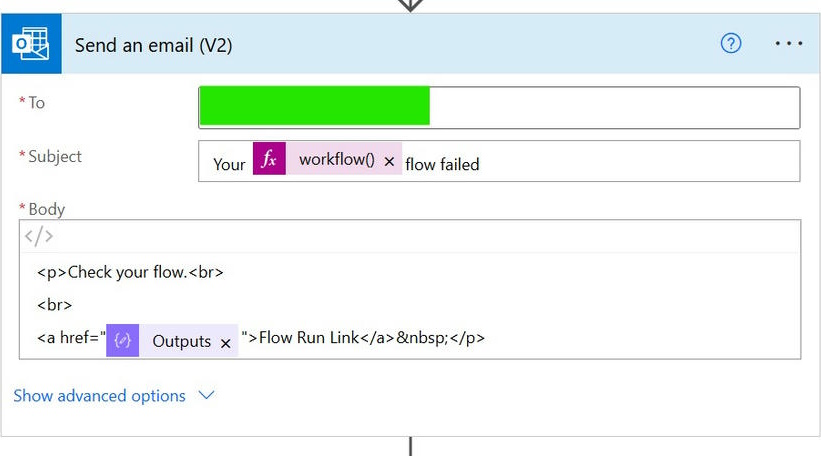Click the Send an email (V2) title
This screenshot has height=456, width=821.
click(x=154, y=45)
